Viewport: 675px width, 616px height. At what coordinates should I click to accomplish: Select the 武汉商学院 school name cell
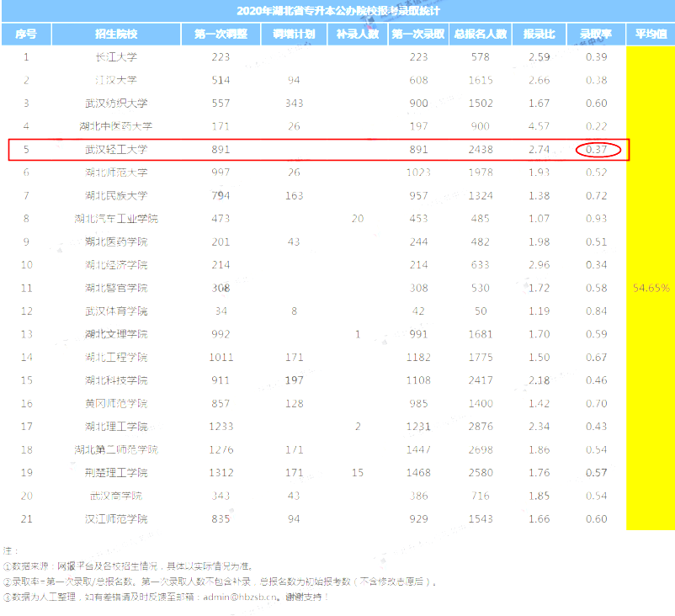click(116, 496)
